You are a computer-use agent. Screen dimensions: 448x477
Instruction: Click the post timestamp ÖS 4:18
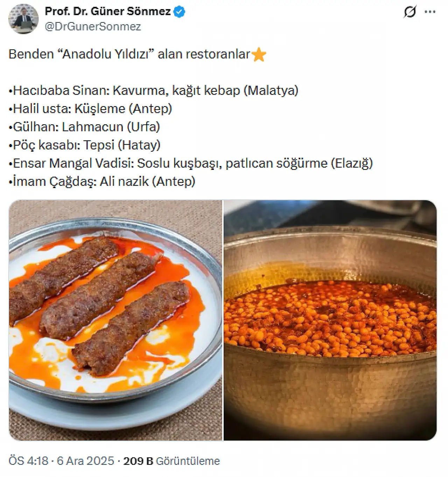(x=28, y=461)
